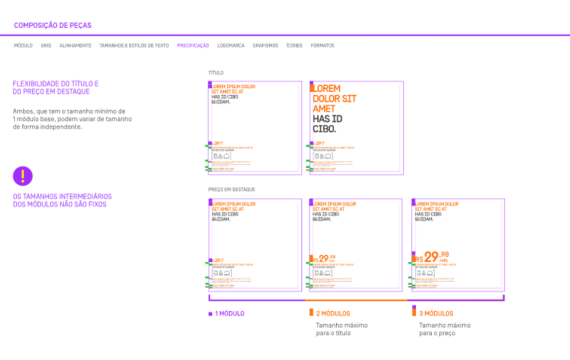Click the COMPOSIÇÃO DE PEÇAS heading
Image resolution: width=570 pixels, height=360 pixels.
coord(53,25)
